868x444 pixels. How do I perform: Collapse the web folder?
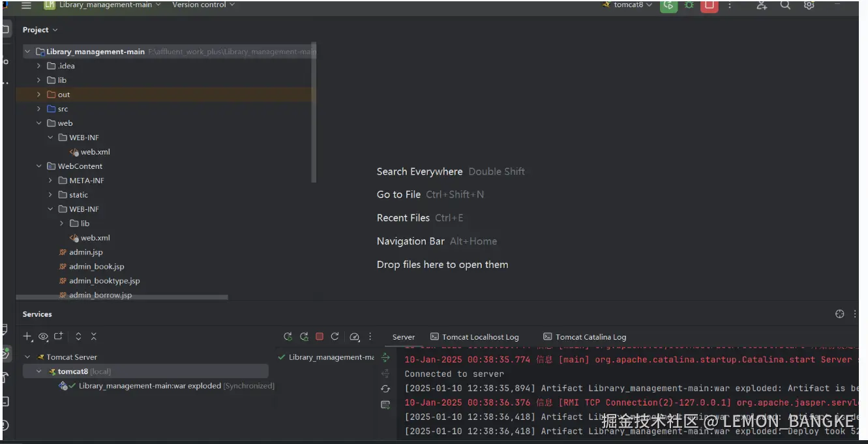click(38, 123)
